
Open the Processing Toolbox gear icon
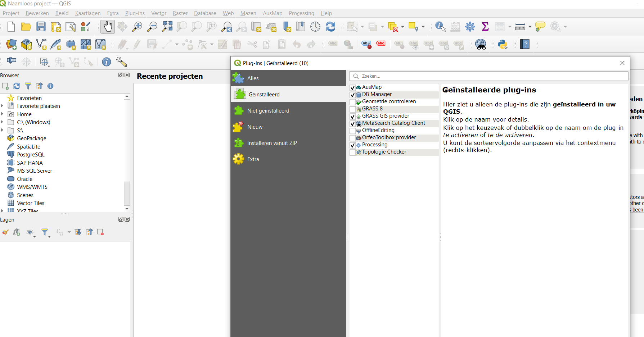coord(470,27)
